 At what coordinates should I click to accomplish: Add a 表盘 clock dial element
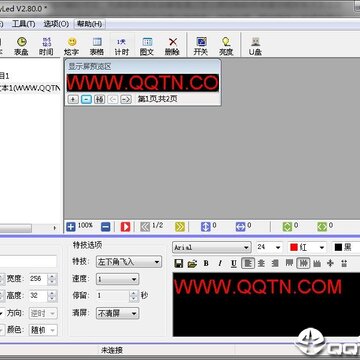[x=22, y=46]
